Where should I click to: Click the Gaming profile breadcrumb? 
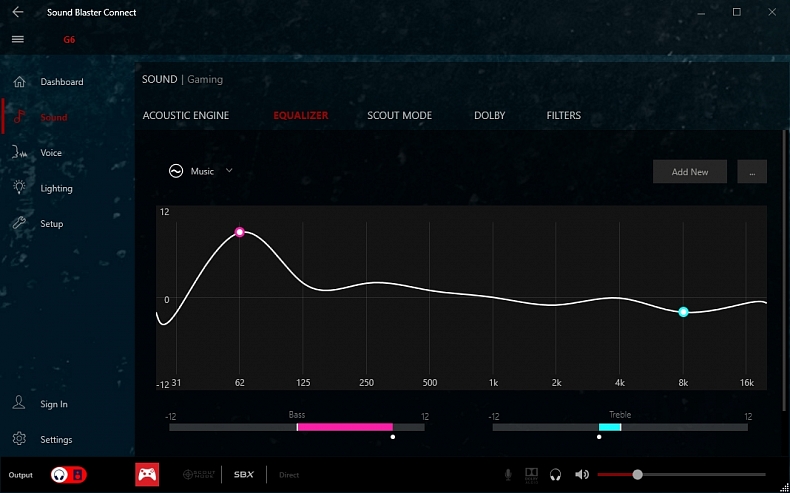coord(205,79)
